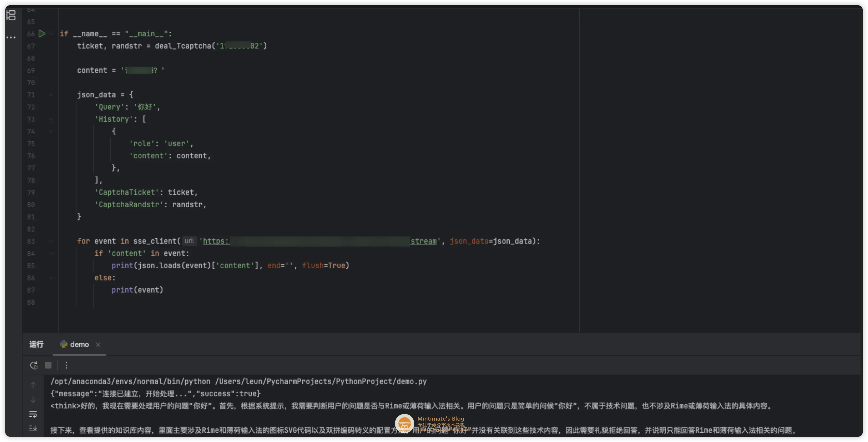Click the sse_client function name

[155, 241]
